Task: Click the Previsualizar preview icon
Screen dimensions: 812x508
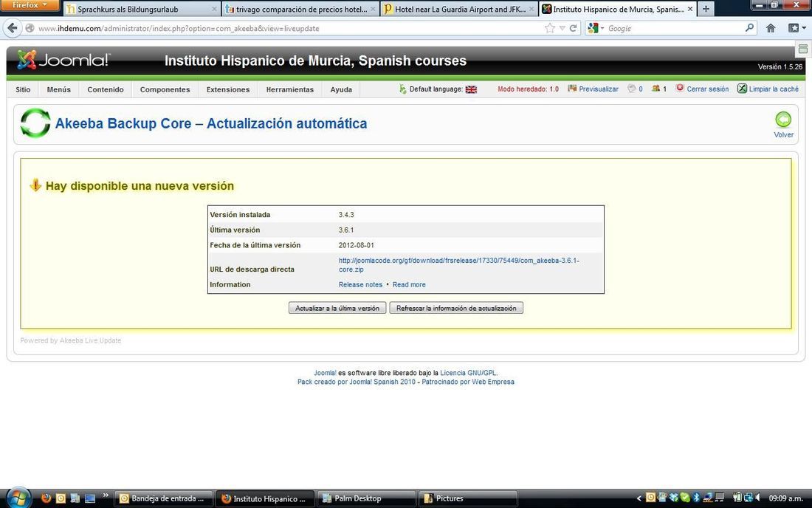Action: (x=571, y=89)
